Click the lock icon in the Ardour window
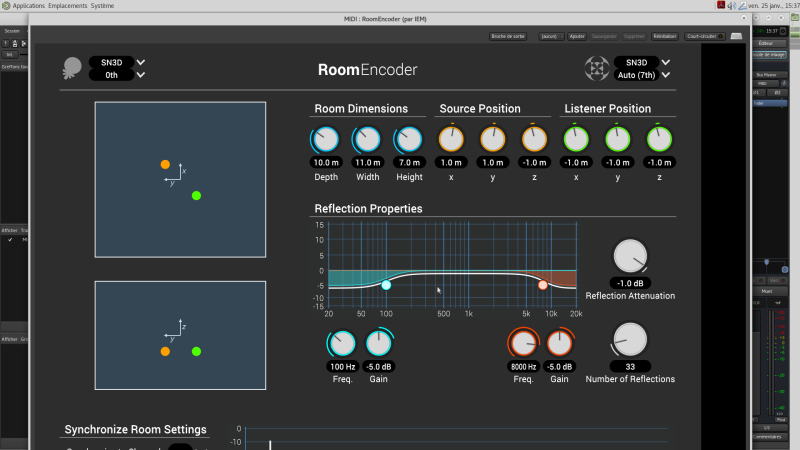 15,44
